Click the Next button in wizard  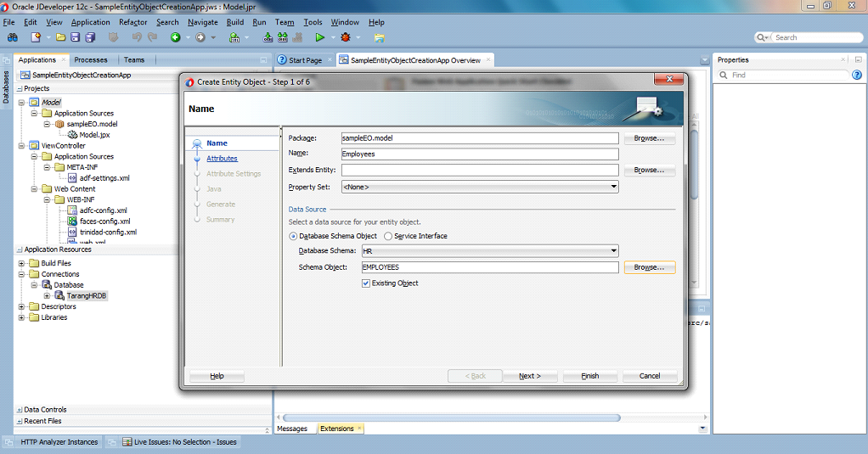click(x=530, y=376)
